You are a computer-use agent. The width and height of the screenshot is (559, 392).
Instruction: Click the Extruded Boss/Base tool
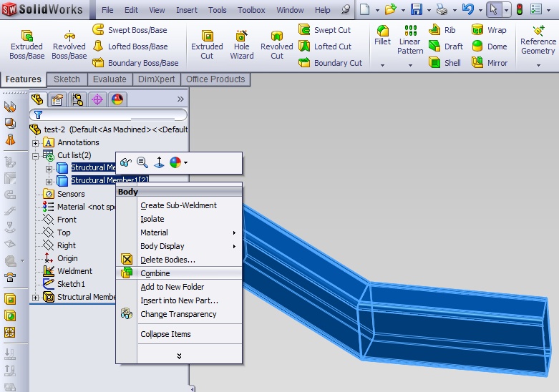[26, 44]
